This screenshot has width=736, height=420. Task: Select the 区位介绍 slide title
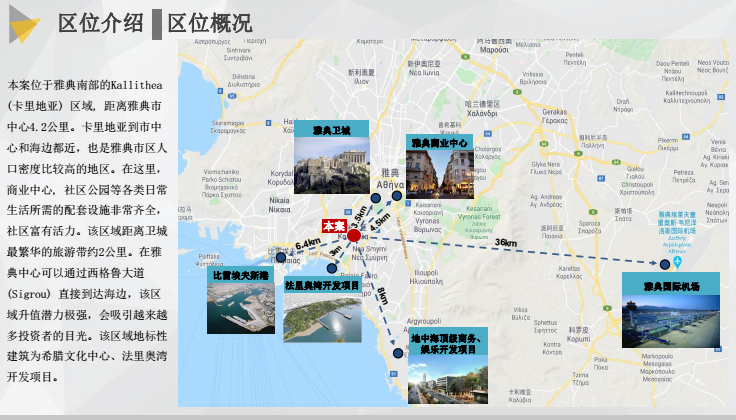[x=100, y=23]
